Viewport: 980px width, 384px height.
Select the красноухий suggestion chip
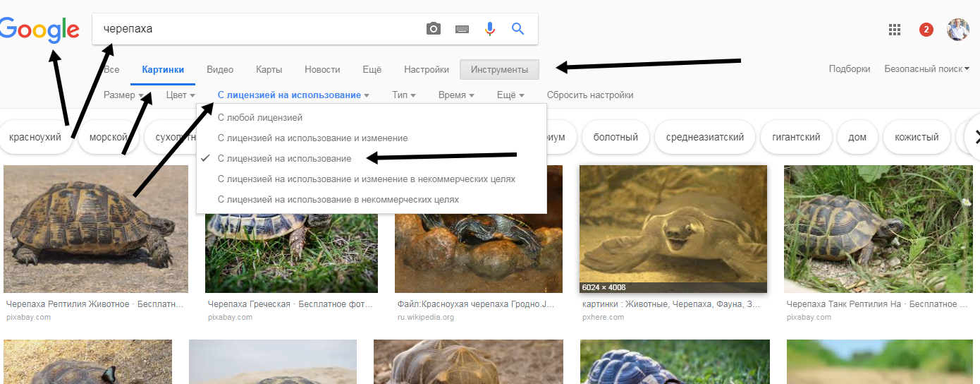(x=35, y=137)
